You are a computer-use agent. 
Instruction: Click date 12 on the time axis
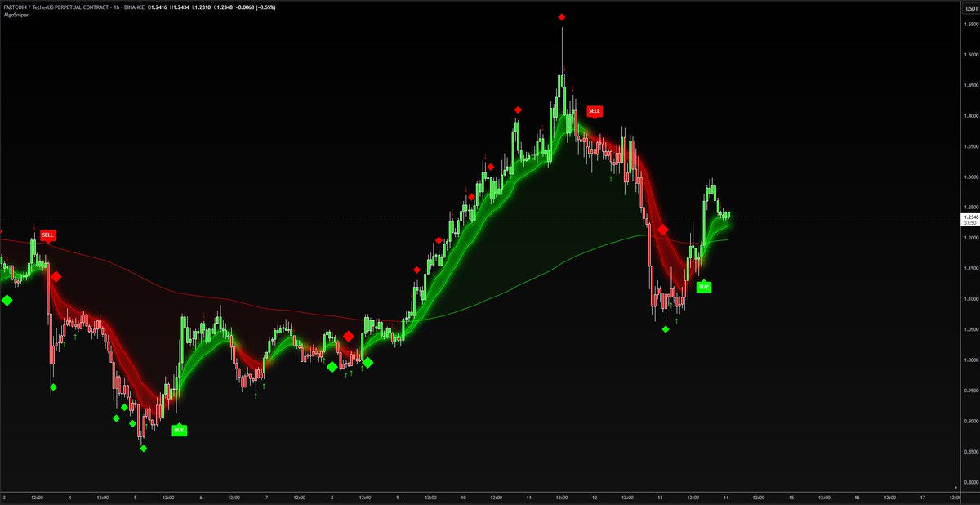595,497
